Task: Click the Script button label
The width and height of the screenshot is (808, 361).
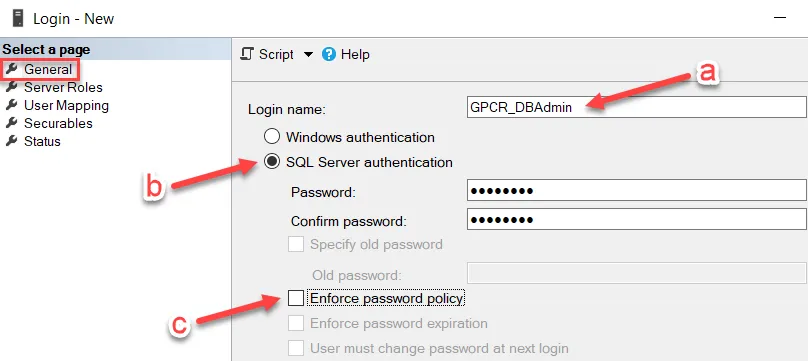Action: [276, 54]
